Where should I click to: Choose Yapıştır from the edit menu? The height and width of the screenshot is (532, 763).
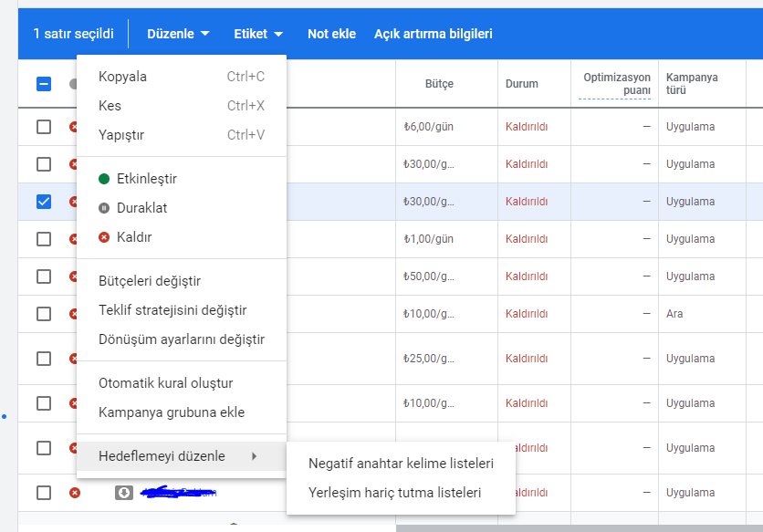click(x=182, y=135)
